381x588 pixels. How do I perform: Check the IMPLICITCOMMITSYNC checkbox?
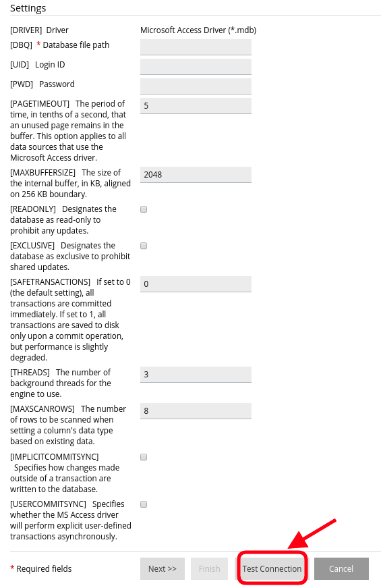pyautogui.click(x=144, y=457)
